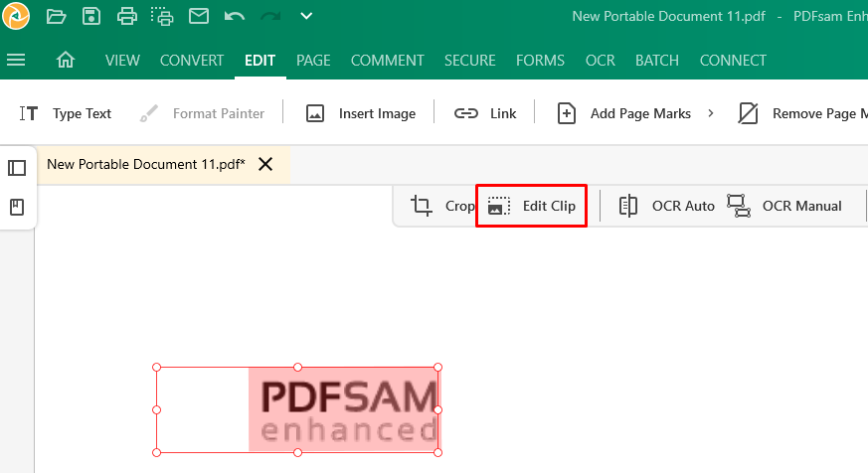The height and width of the screenshot is (473, 868).
Task: Run OCR Auto on the image
Action: coord(666,206)
